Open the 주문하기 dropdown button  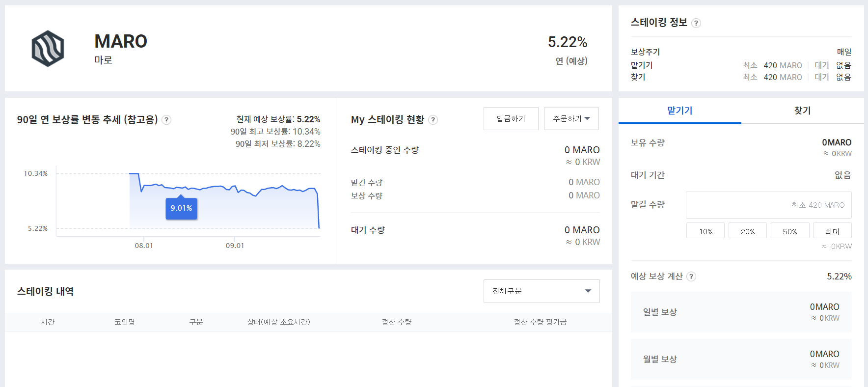(x=571, y=118)
